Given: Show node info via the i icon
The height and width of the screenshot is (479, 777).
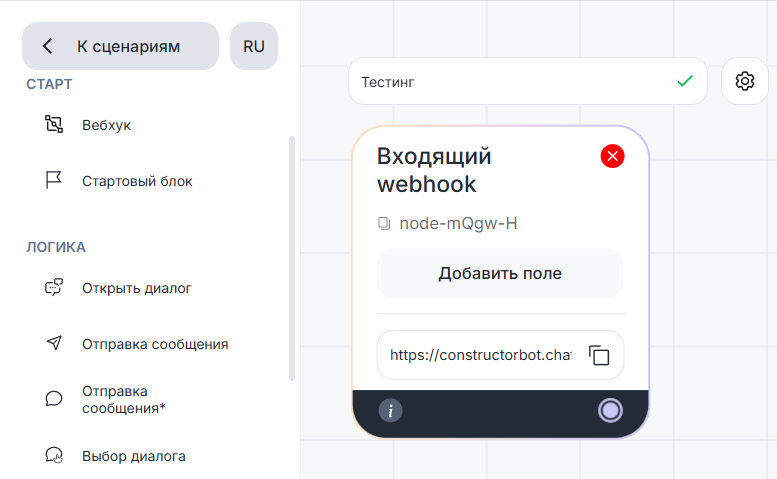Looking at the screenshot, I should tap(390, 410).
